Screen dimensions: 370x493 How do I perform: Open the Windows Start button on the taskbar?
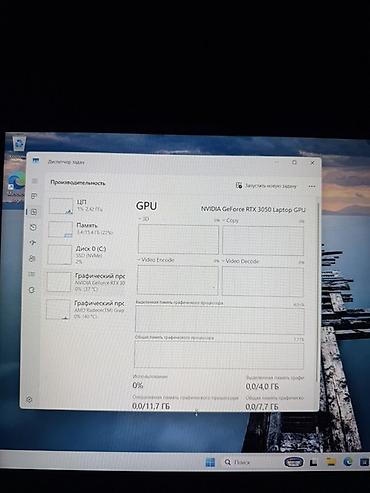pyautogui.click(x=210, y=462)
